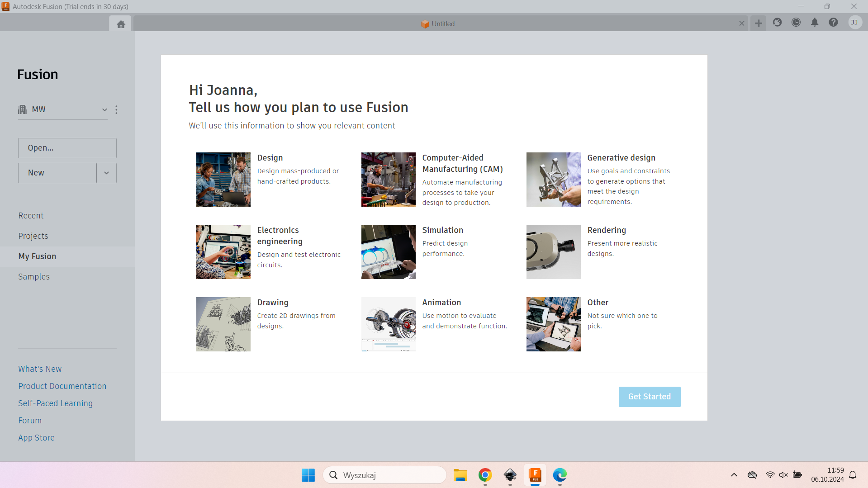Choose the Rendering thumbnail
Viewport: 868px width, 488px height.
coord(554,252)
